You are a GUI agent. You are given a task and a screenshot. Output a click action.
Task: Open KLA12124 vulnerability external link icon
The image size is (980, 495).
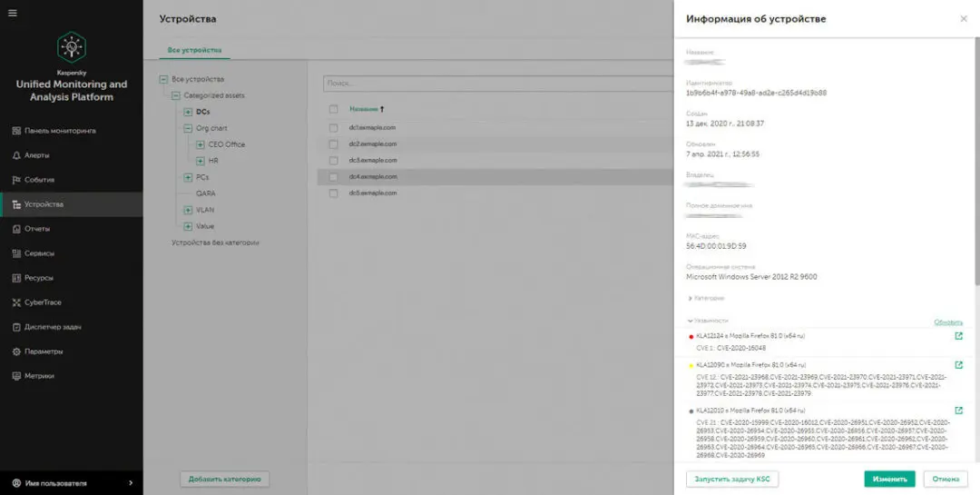(x=959, y=337)
